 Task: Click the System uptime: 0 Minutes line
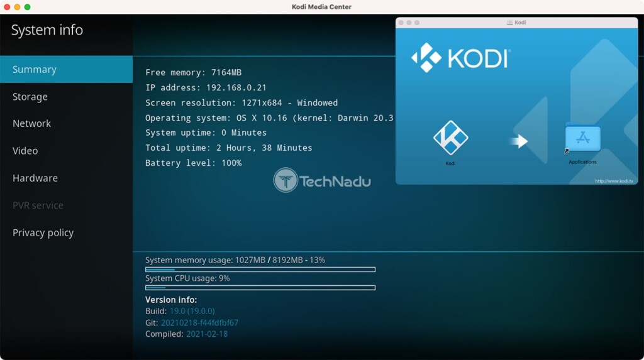pyautogui.click(x=206, y=133)
